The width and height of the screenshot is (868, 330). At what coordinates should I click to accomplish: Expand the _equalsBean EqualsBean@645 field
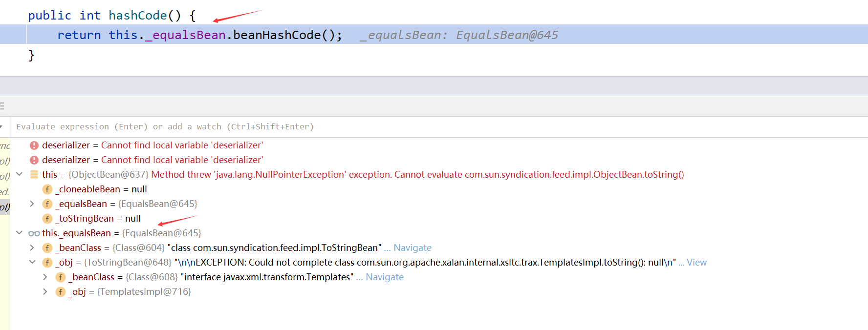[x=32, y=204]
